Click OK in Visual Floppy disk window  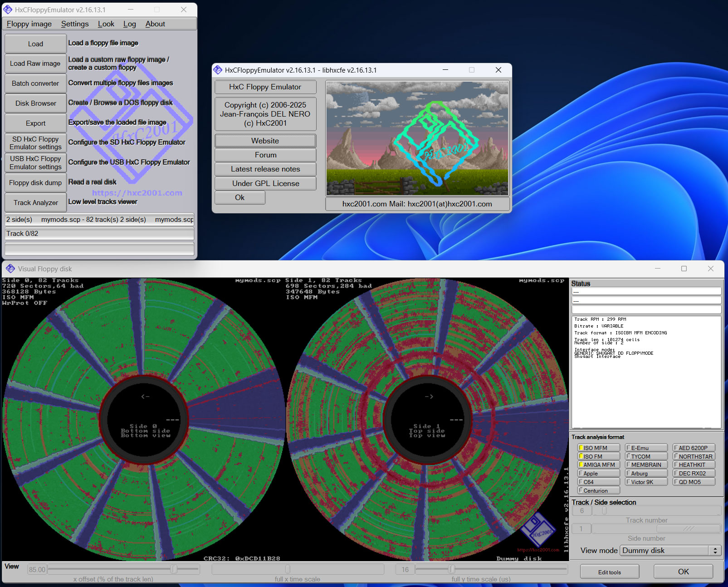683,572
